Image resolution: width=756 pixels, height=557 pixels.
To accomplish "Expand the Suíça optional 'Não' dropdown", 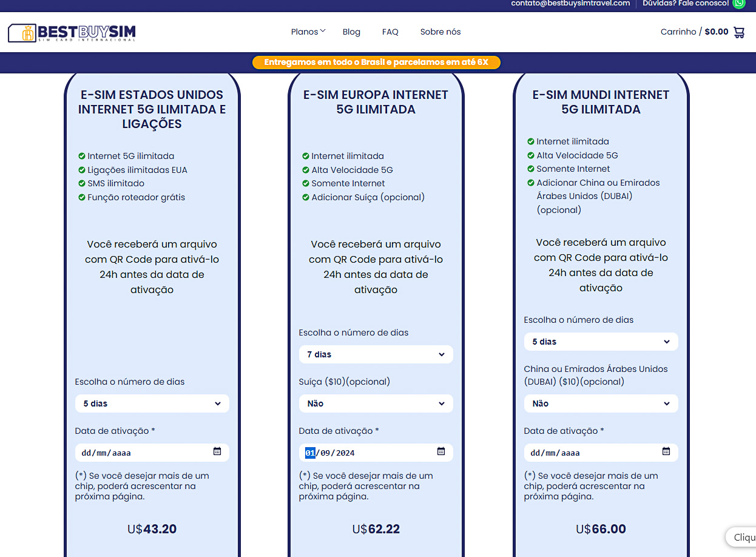I will (x=376, y=403).
